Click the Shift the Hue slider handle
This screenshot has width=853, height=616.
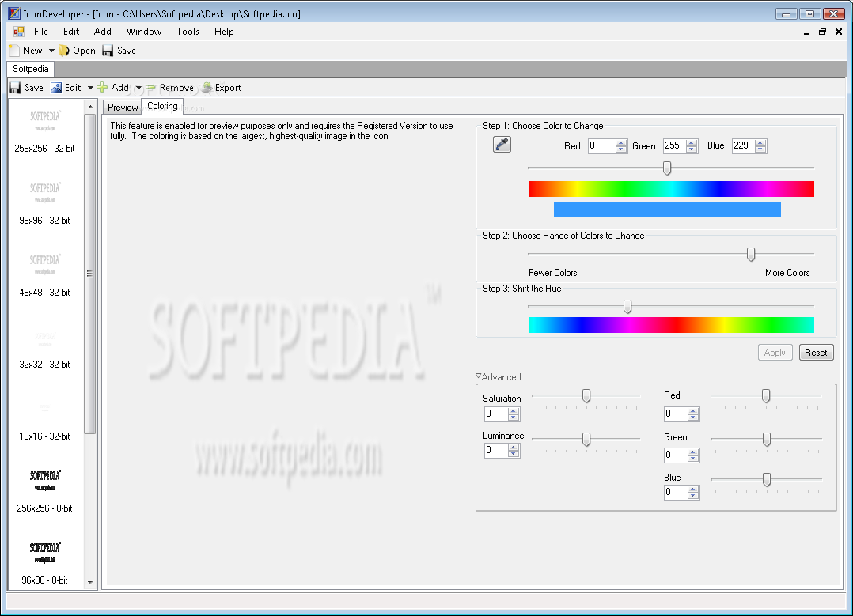(627, 307)
